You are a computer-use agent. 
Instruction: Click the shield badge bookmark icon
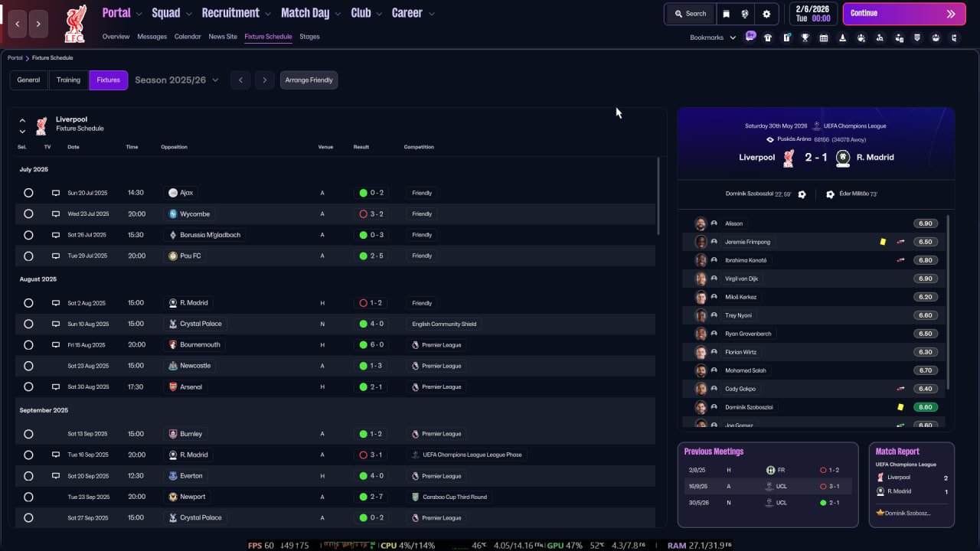(916, 37)
